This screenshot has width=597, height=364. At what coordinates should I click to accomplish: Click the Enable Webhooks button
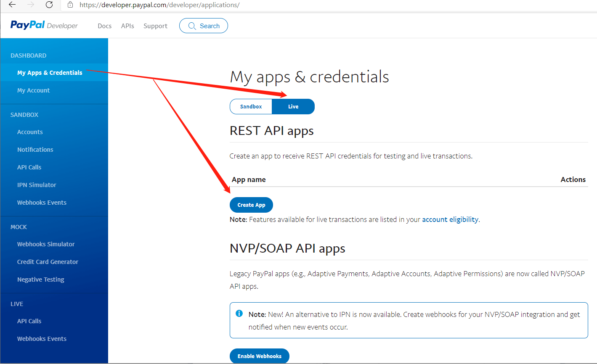[260, 356]
